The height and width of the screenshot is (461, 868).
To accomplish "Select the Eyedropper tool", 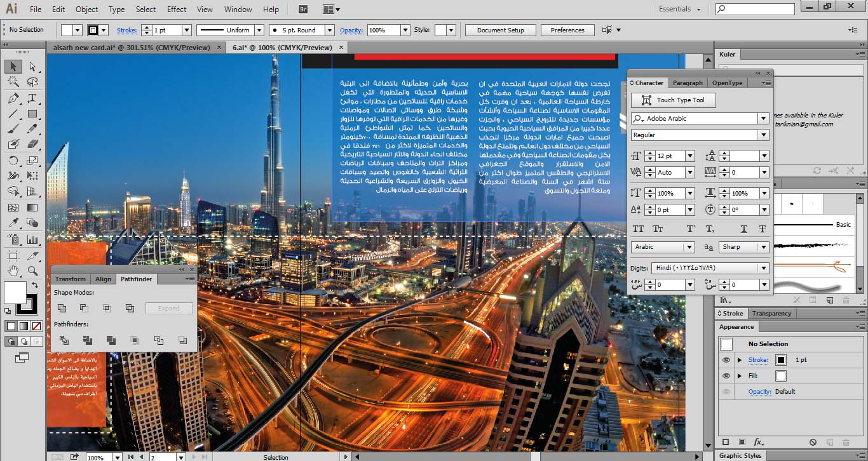I will [13, 223].
